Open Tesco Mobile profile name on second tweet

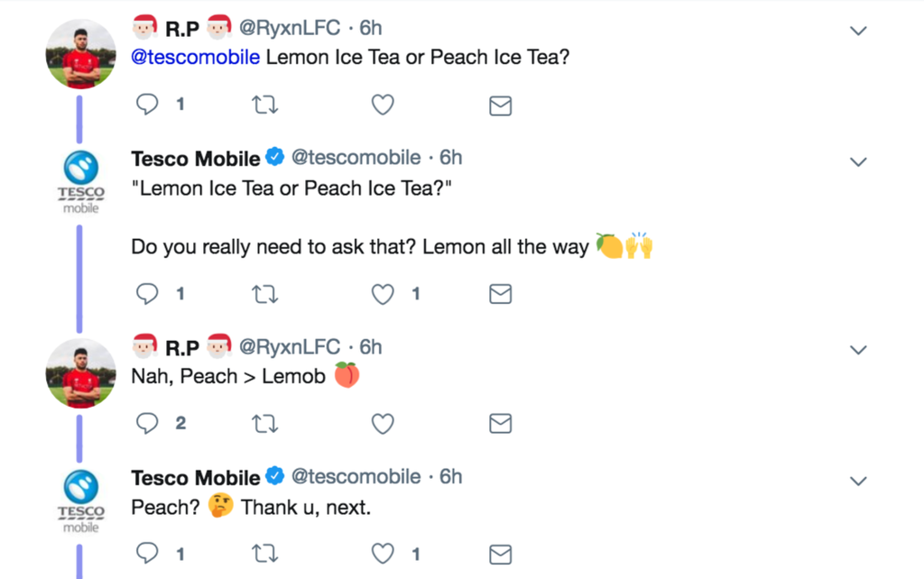coord(195,159)
